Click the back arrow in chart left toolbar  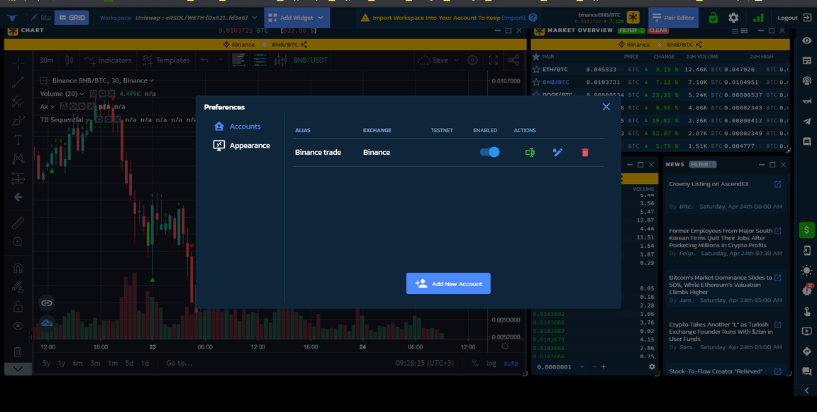18,197
